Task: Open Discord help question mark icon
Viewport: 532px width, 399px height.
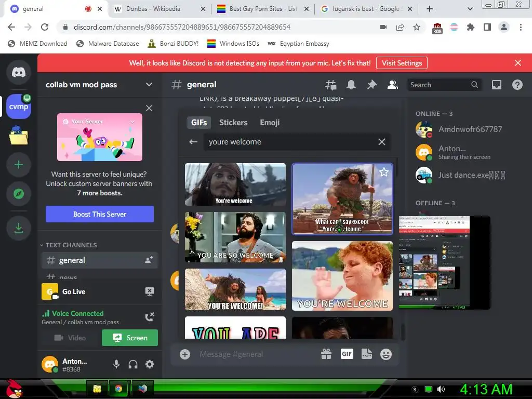Action: coord(517,85)
